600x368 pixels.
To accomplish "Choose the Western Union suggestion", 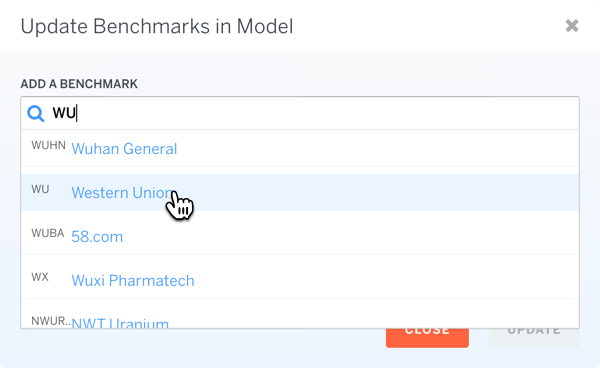I will [x=122, y=192].
